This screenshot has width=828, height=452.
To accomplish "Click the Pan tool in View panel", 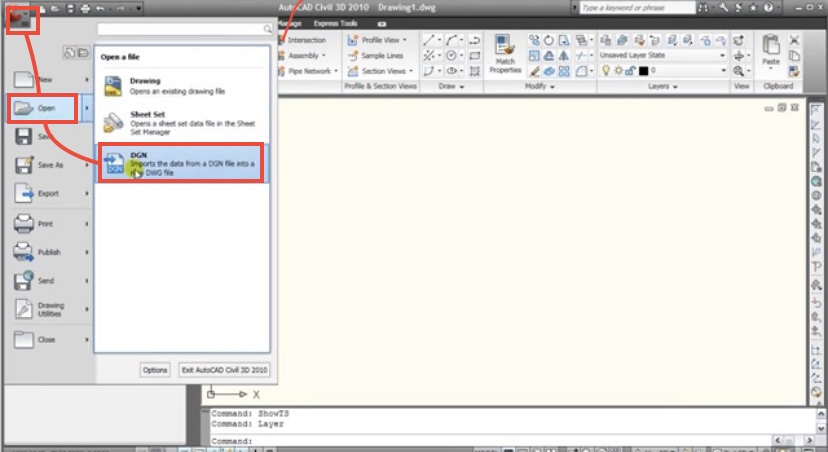I will point(738,55).
